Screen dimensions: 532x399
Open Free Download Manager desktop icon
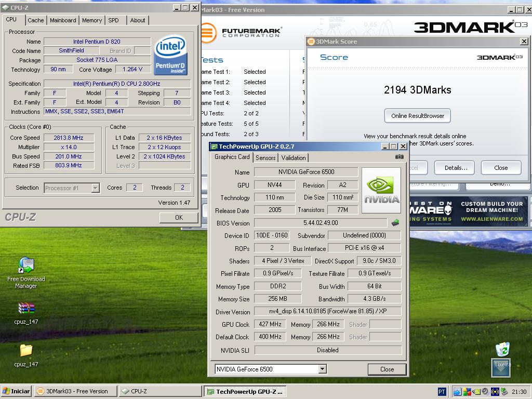[26, 273]
